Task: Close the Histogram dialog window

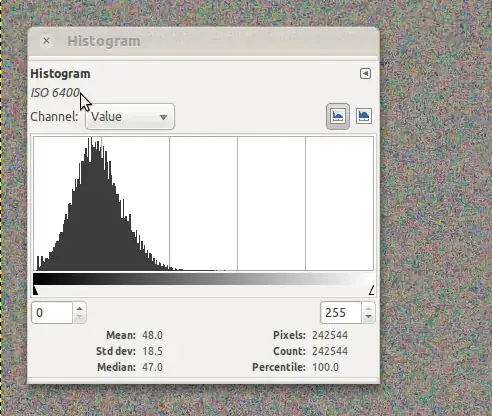Action: pyautogui.click(x=46, y=41)
